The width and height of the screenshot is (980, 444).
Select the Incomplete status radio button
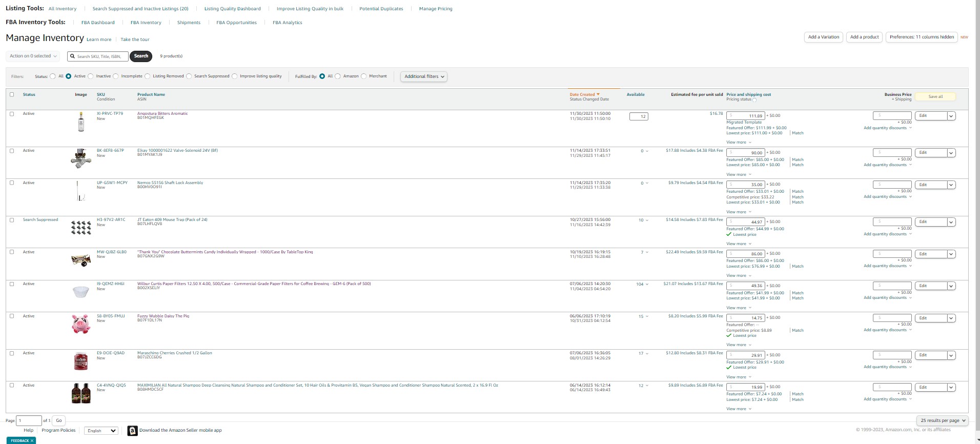(x=116, y=76)
